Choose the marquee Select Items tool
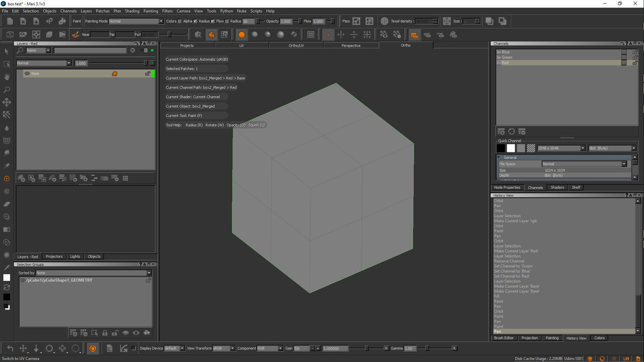The image size is (644, 362). [x=7, y=64]
